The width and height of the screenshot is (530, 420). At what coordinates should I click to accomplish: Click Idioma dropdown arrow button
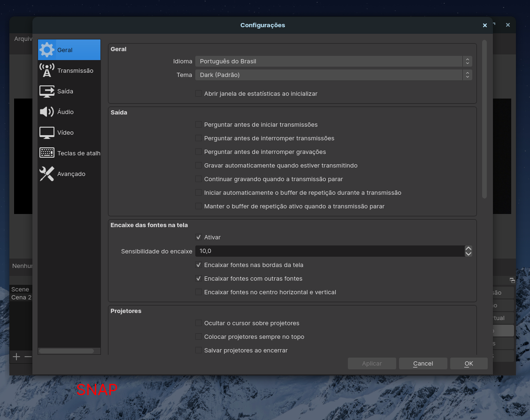click(x=468, y=61)
